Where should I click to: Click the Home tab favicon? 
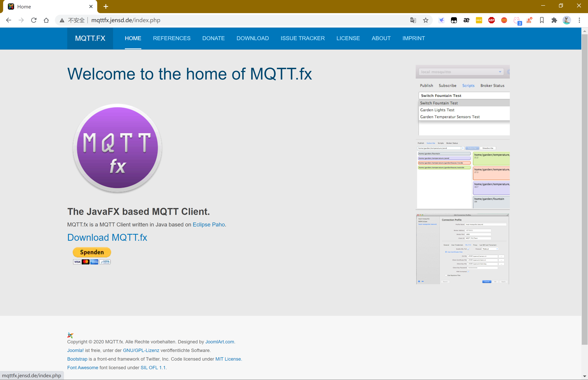[x=11, y=7]
